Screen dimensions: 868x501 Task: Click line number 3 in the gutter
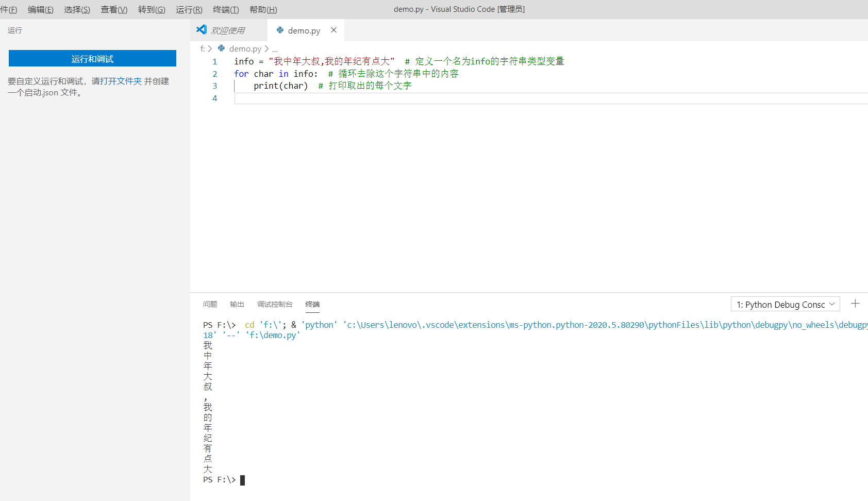click(215, 86)
